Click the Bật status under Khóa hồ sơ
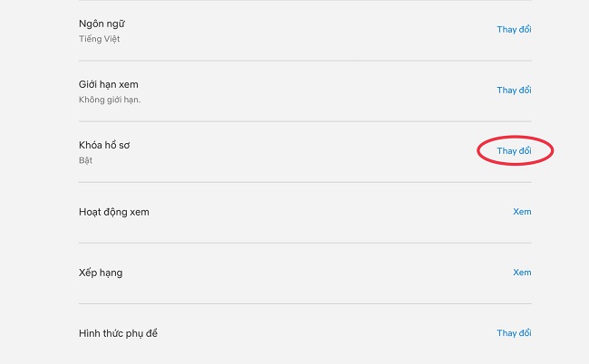This screenshot has height=364, width=589. pos(86,160)
